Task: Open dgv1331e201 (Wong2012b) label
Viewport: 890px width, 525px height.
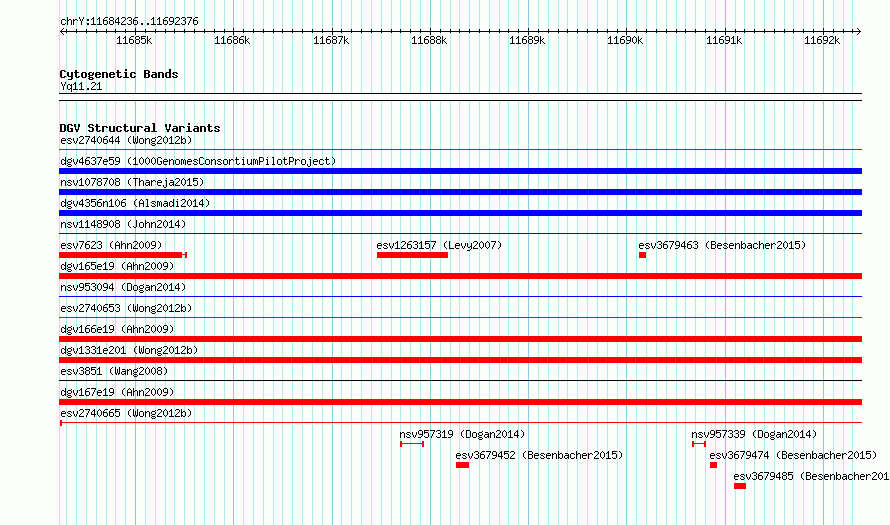Action: pyautogui.click(x=129, y=350)
